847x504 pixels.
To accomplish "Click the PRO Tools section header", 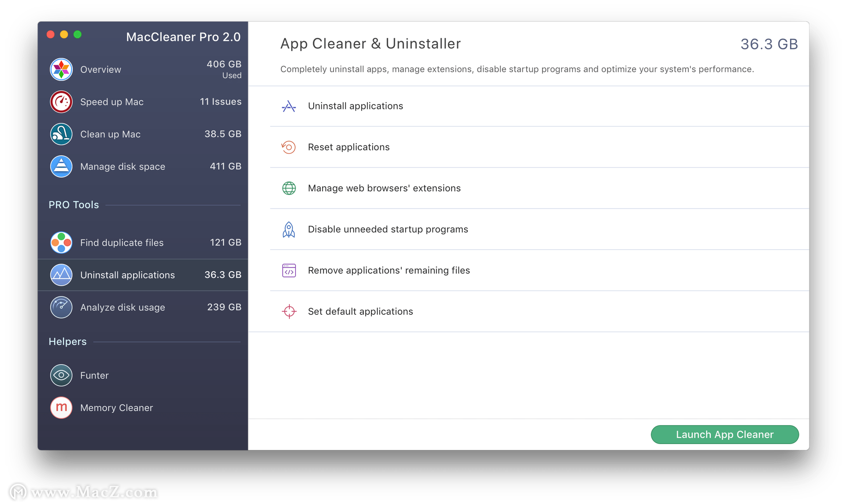I will pos(74,205).
